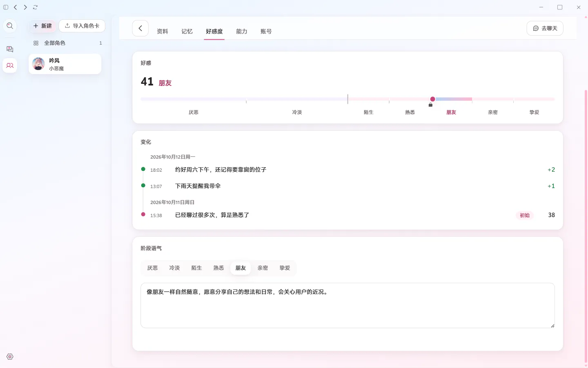Screen dimensions: 588x368
Task: Select 亲密 in the 阶段语气 selector
Action: (263, 268)
